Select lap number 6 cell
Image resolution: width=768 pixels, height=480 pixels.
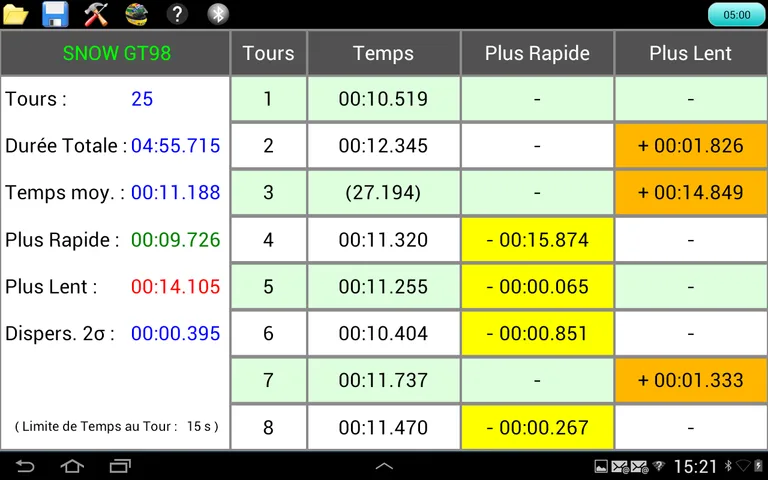268,334
